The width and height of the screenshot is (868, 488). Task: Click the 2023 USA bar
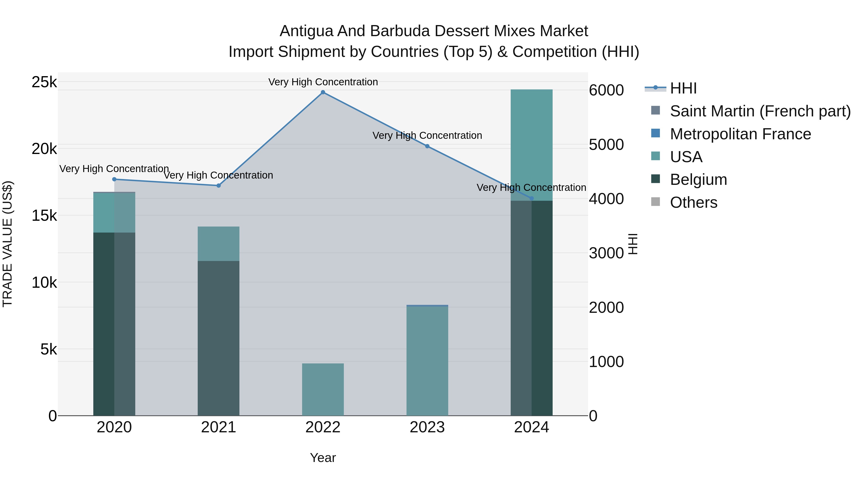pos(427,361)
